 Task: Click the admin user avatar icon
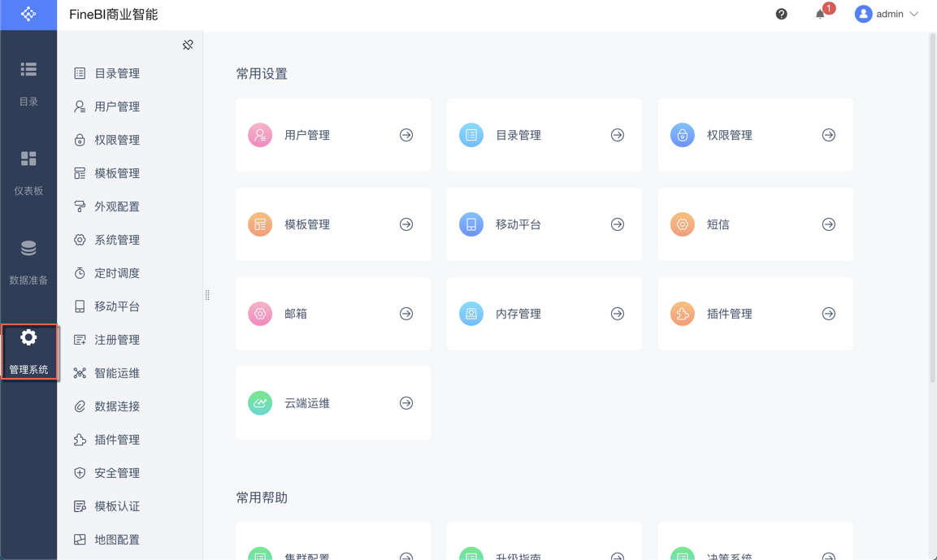(x=863, y=14)
